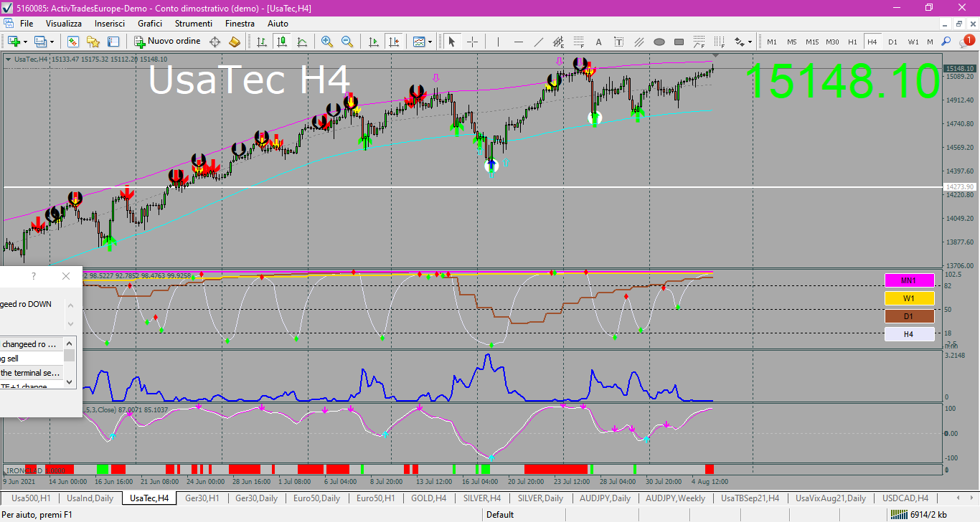Viewport: 980px width, 522px height.
Task: Switch to the SILVER,Daily chart tab
Action: click(540, 498)
